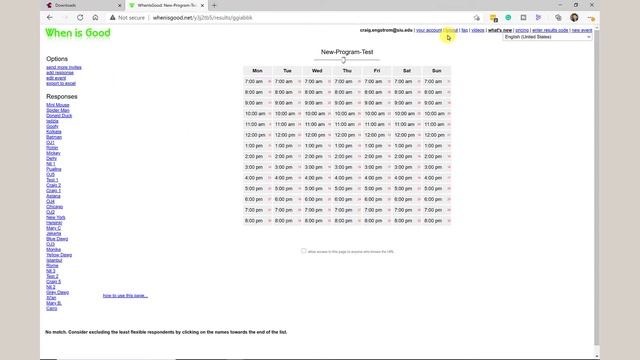Click add response option

point(60,73)
